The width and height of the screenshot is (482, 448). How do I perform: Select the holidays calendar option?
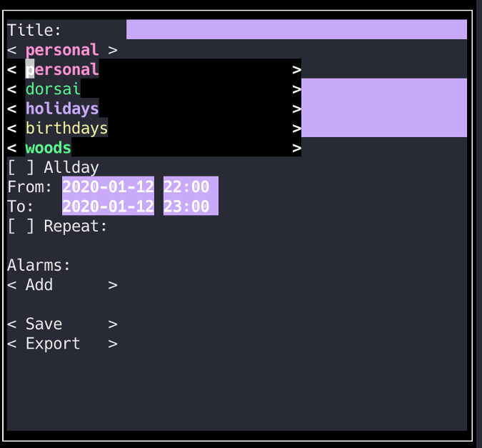[62, 109]
